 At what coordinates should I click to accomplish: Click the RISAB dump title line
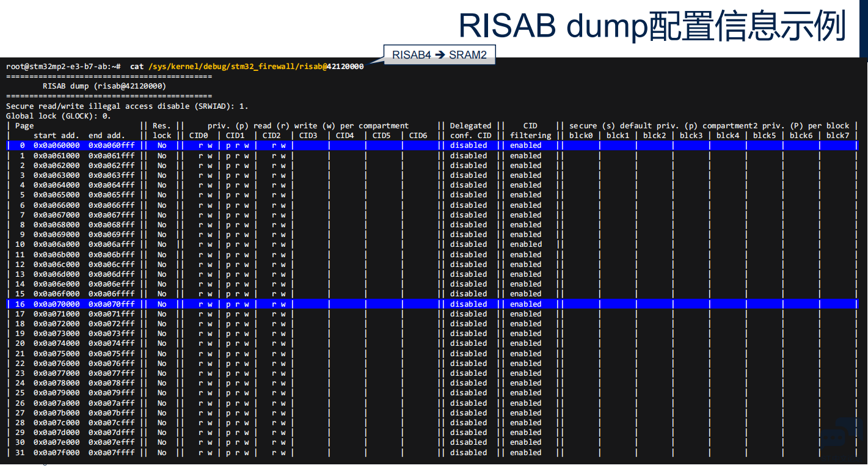tap(104, 86)
